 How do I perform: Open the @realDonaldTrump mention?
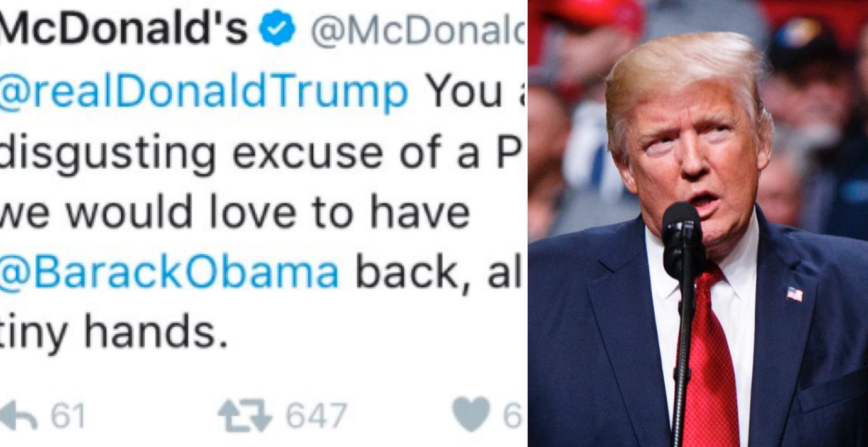tap(204, 93)
